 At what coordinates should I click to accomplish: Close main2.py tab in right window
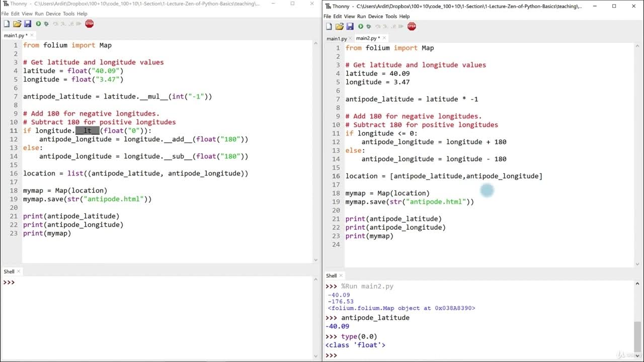click(x=384, y=38)
